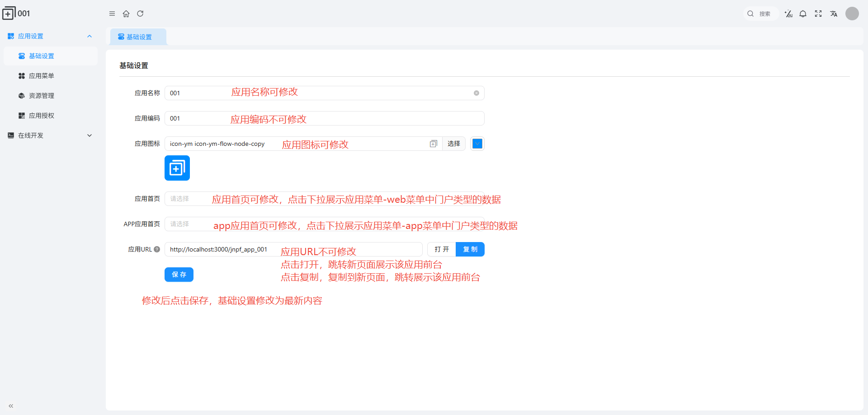Open the language translation icon
The image size is (868, 415).
[x=834, y=14]
